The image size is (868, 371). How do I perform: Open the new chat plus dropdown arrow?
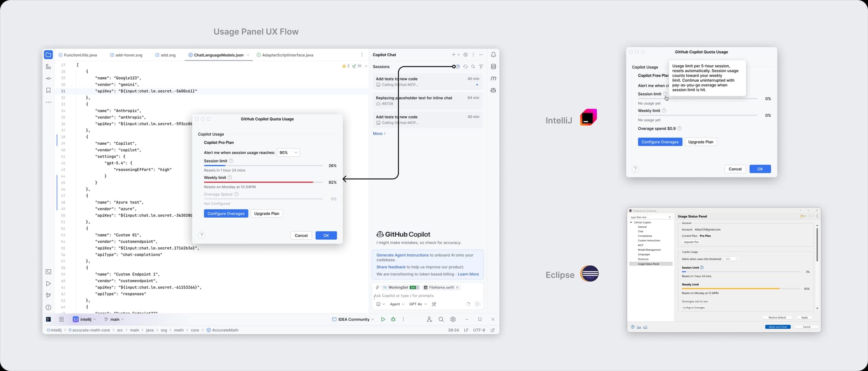458,55
